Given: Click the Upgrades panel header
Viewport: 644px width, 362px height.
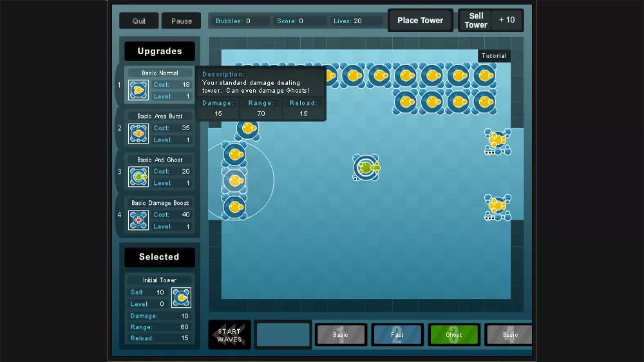Looking at the screenshot, I should tap(160, 52).
